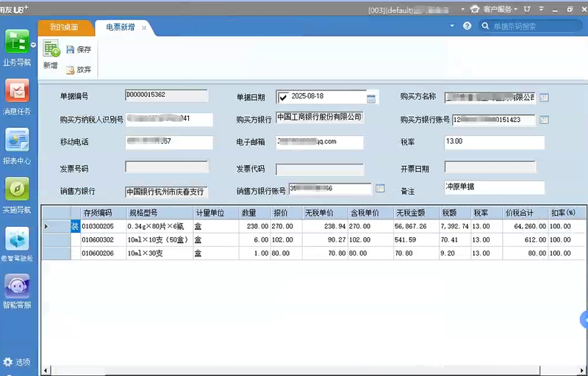The height and width of the screenshot is (376, 588).
Task: Click the 无税金额 column header
Action: [416, 213]
